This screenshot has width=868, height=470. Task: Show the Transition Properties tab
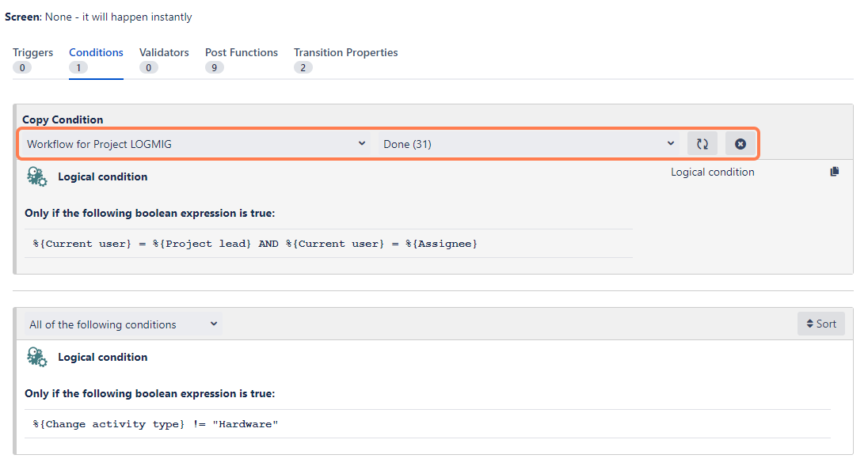345,53
